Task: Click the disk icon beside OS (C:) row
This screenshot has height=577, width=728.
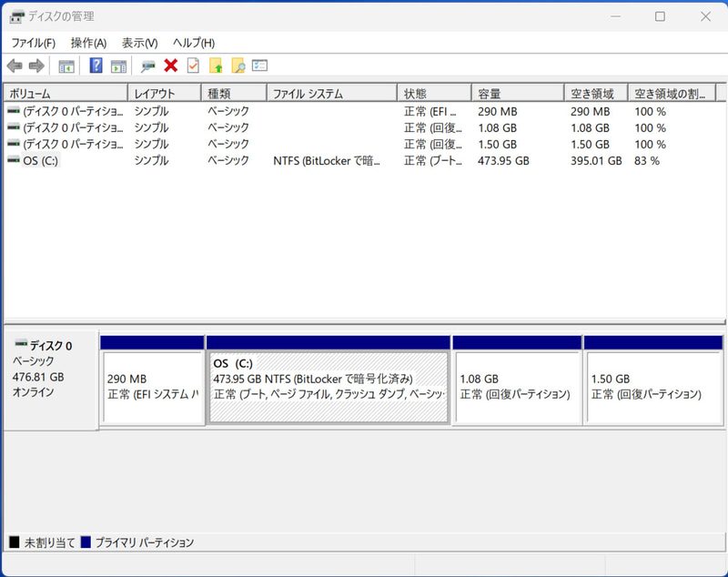Action: pos(14,160)
